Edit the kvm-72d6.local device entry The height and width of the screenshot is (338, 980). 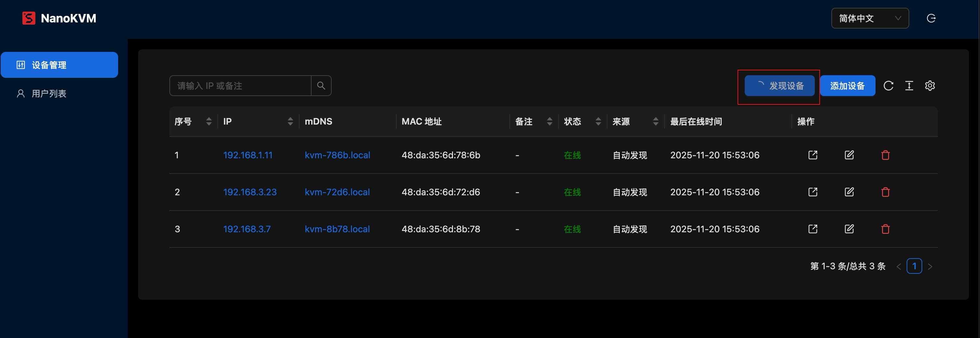pyautogui.click(x=849, y=192)
